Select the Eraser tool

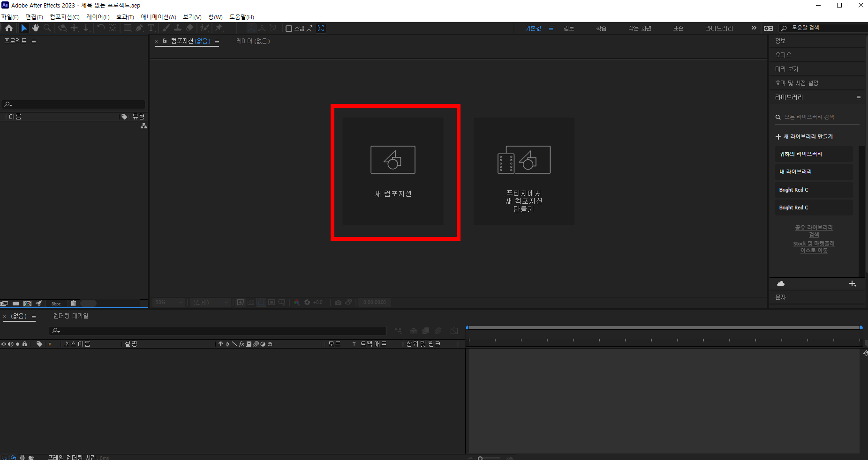(189, 28)
